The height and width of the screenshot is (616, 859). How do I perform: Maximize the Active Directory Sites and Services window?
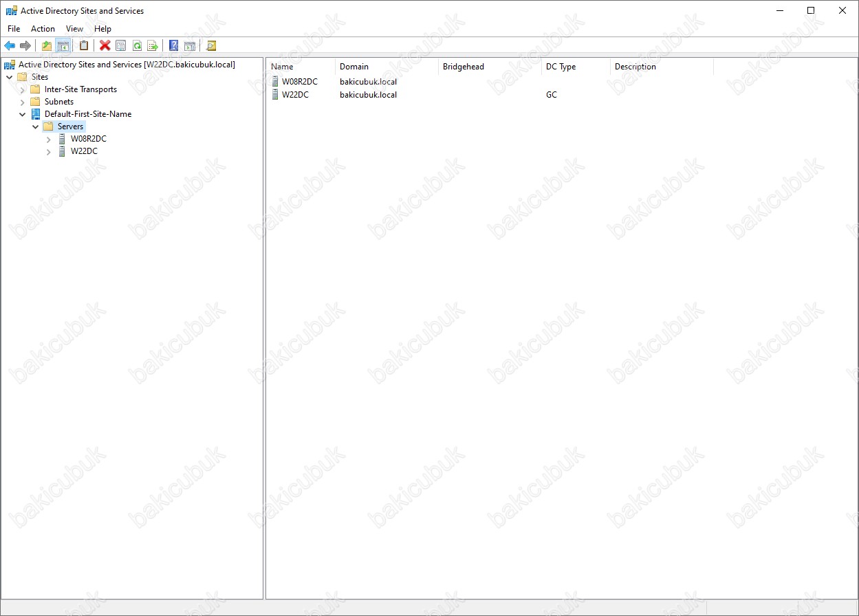811,10
